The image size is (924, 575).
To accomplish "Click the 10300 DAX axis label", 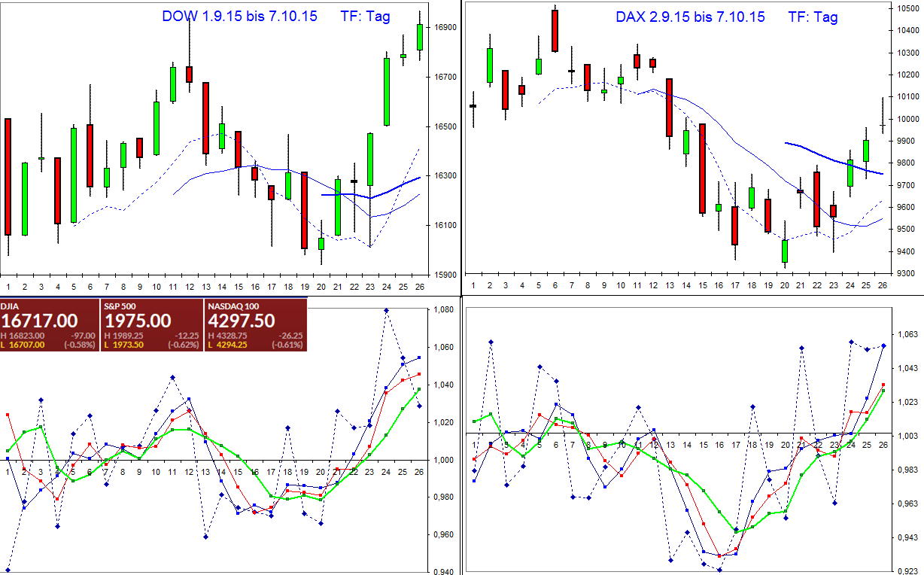I will point(907,53).
